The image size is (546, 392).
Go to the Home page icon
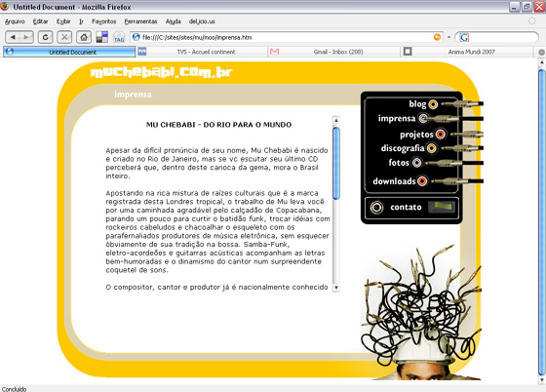click(x=84, y=37)
